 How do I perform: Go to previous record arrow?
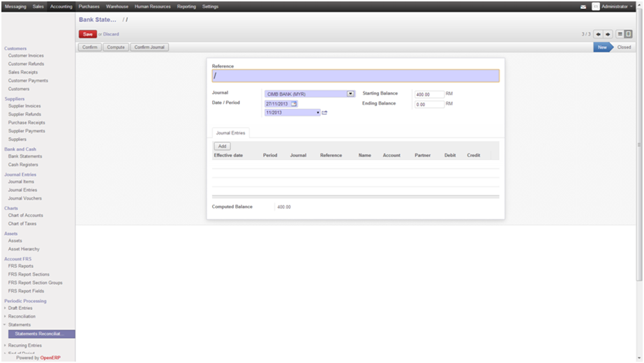click(598, 34)
